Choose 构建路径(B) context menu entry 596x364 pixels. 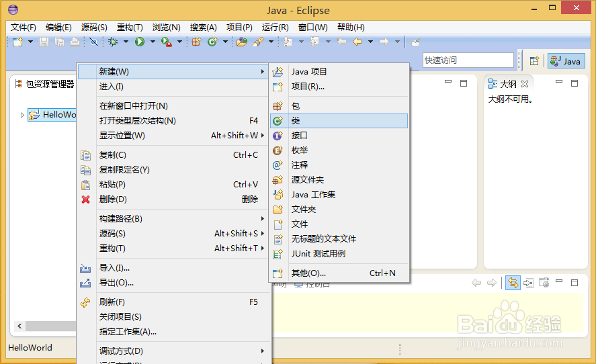pos(173,218)
